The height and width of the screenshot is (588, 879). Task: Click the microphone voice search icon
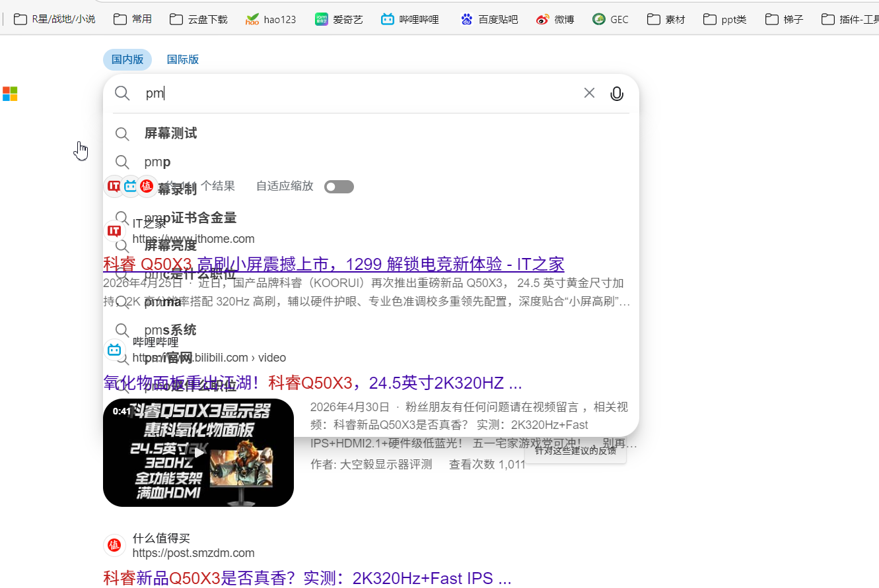click(617, 94)
